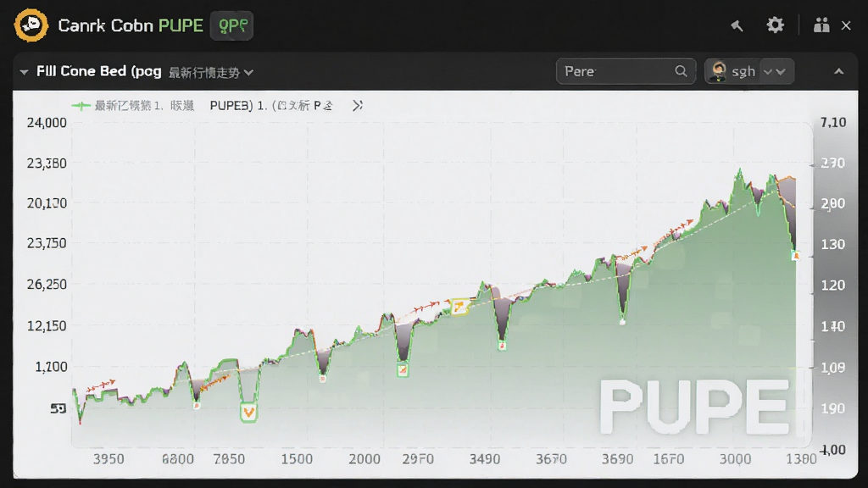
Task: Collapse the Fill Cone Bed panel triangle
Action: point(24,72)
